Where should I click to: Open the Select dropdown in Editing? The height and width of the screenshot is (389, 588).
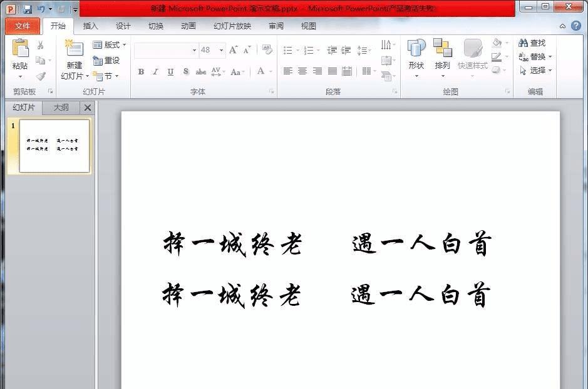pos(535,71)
